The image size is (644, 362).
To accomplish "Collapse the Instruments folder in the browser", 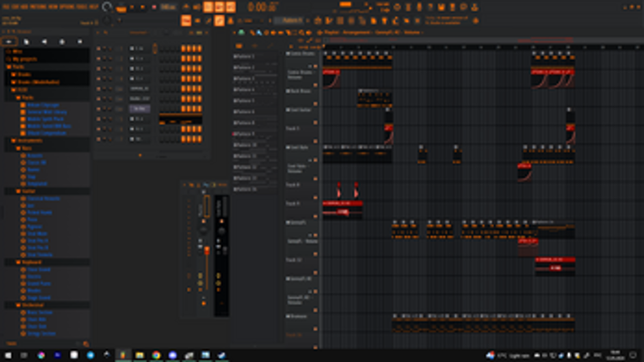I will (29, 141).
